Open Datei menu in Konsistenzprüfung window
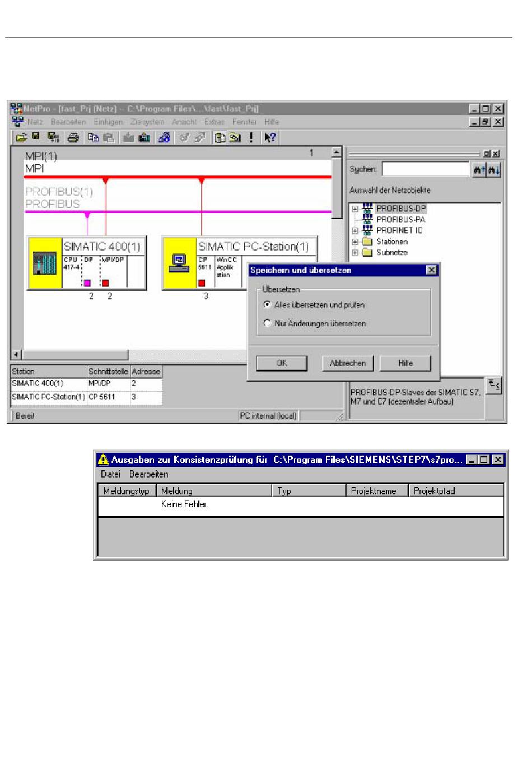 point(110,474)
